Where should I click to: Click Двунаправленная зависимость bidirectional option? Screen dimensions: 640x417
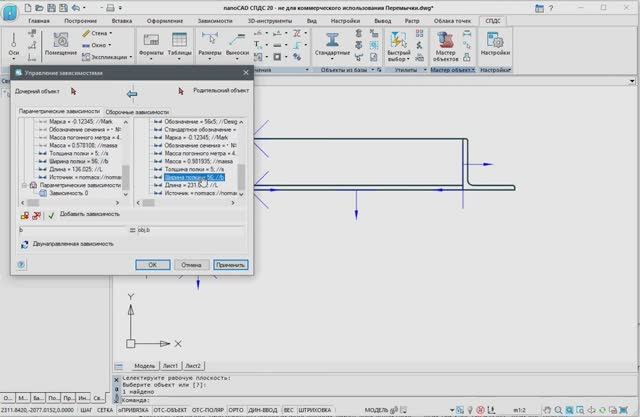pos(73,244)
